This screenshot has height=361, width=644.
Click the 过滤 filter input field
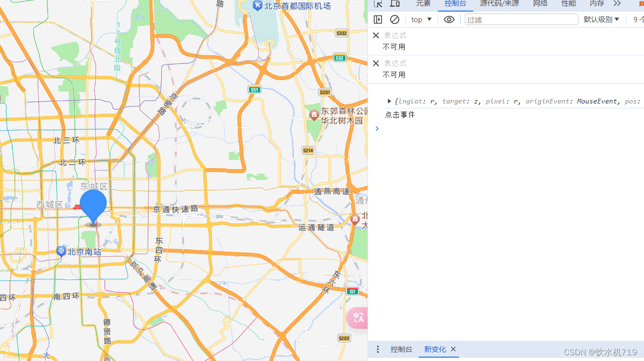click(x=521, y=19)
